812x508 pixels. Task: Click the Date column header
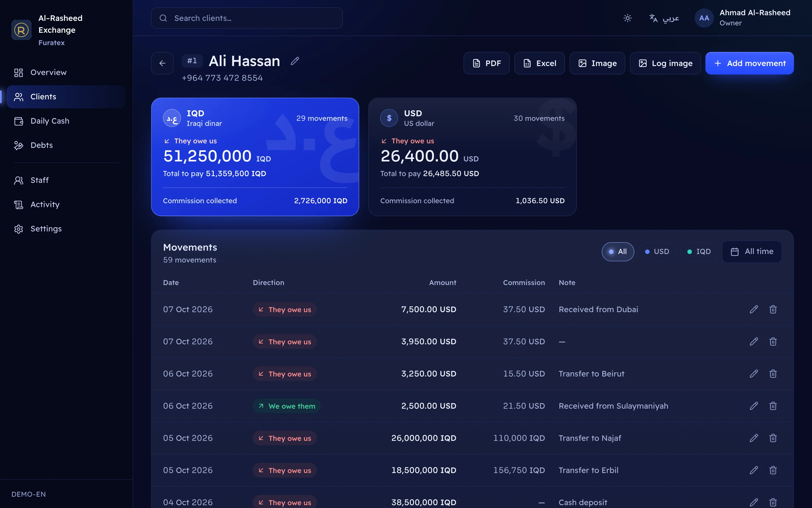click(171, 283)
